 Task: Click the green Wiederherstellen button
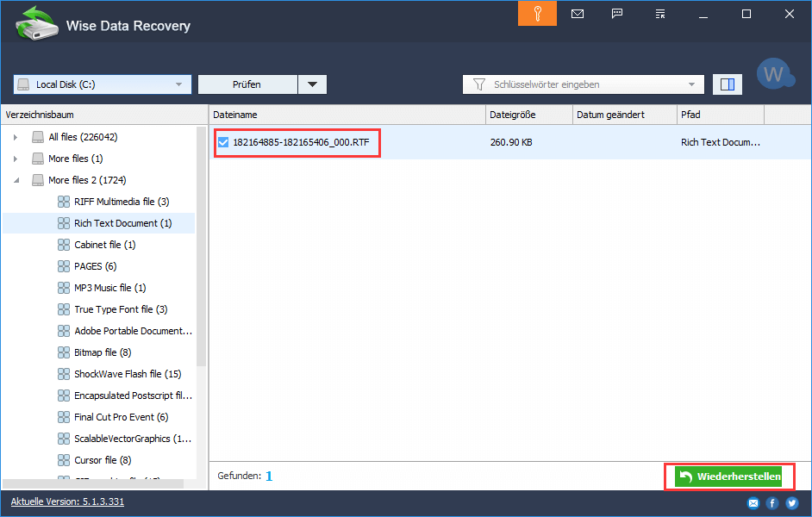[x=729, y=477]
